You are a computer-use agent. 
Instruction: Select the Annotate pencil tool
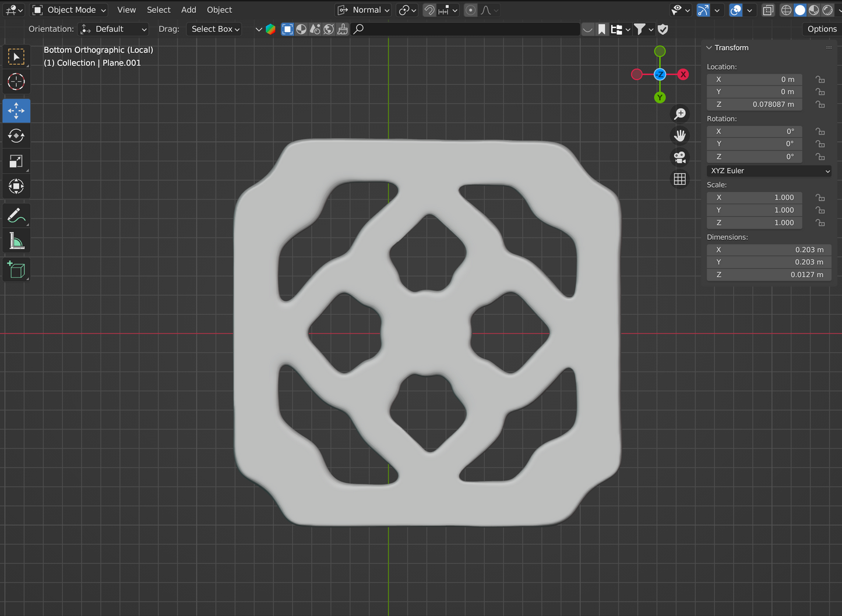(16, 215)
